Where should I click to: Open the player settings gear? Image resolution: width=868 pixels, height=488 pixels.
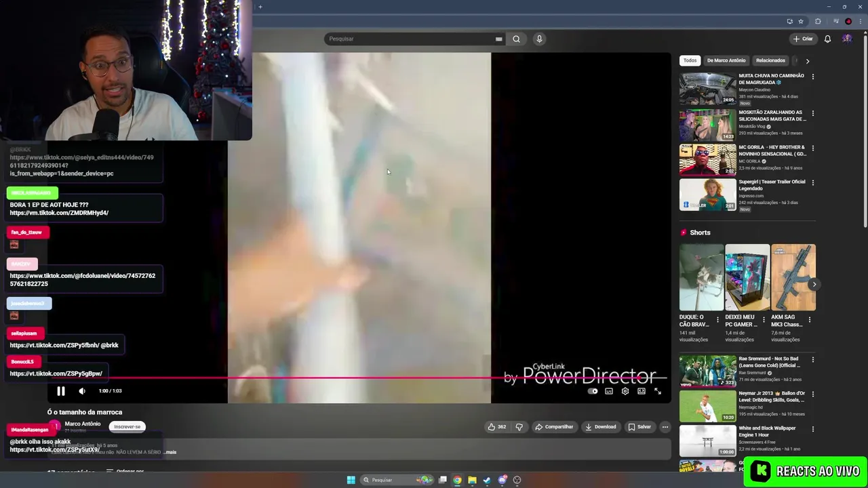(x=625, y=391)
